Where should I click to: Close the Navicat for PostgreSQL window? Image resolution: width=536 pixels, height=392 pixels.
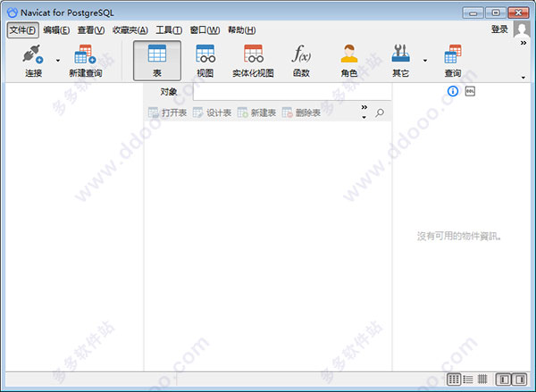click(518, 13)
